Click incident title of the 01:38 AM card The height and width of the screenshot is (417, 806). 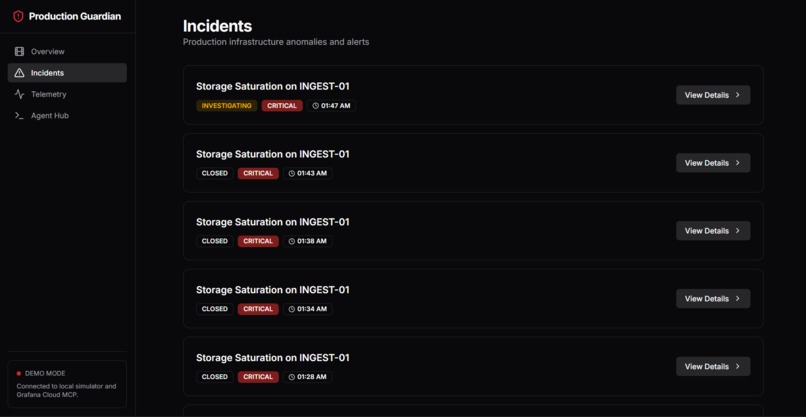point(272,222)
